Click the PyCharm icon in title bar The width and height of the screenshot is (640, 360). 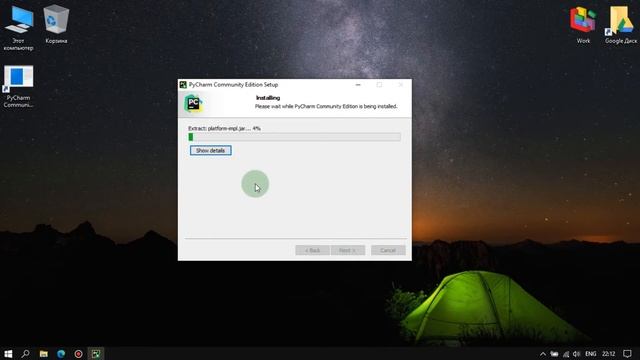[x=183, y=84]
